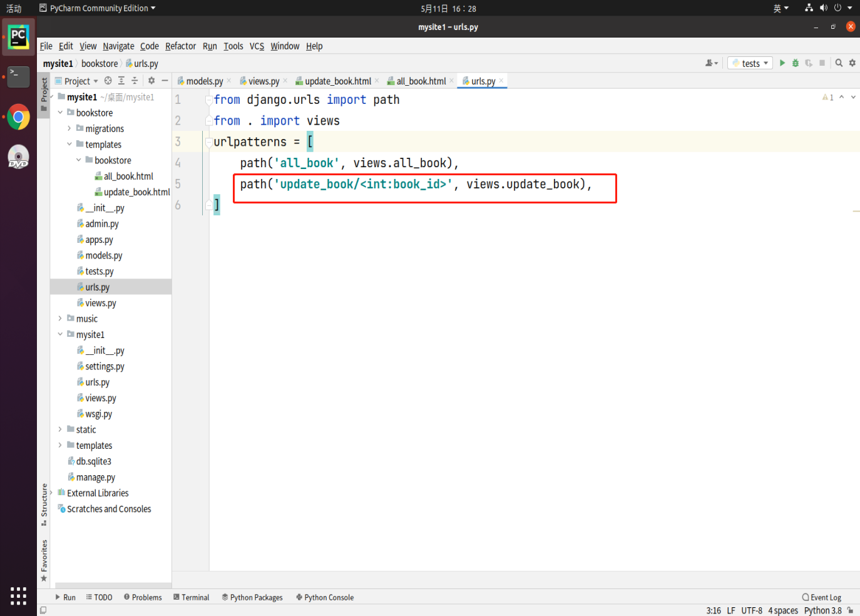Run the tests configuration with green play icon
860x616 pixels.
tap(782, 63)
